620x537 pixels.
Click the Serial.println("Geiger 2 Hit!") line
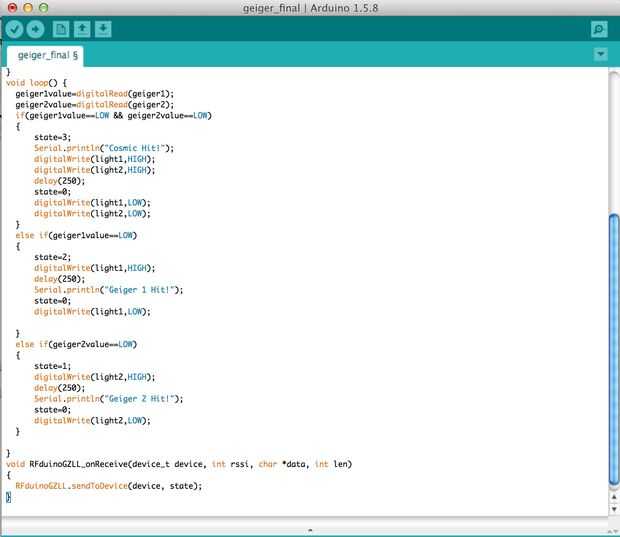coord(109,399)
